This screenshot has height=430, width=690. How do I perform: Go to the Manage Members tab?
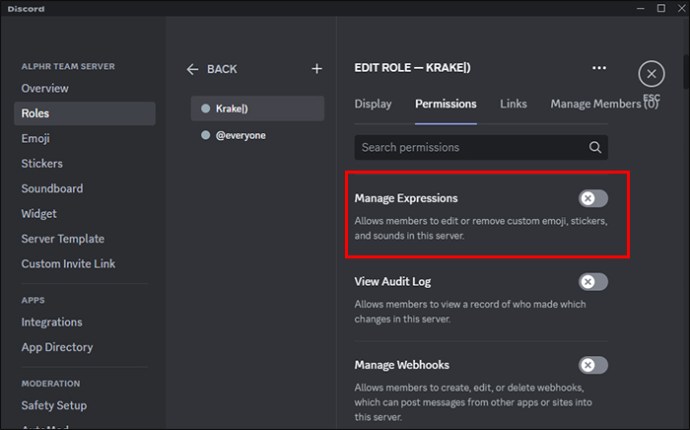pos(604,104)
